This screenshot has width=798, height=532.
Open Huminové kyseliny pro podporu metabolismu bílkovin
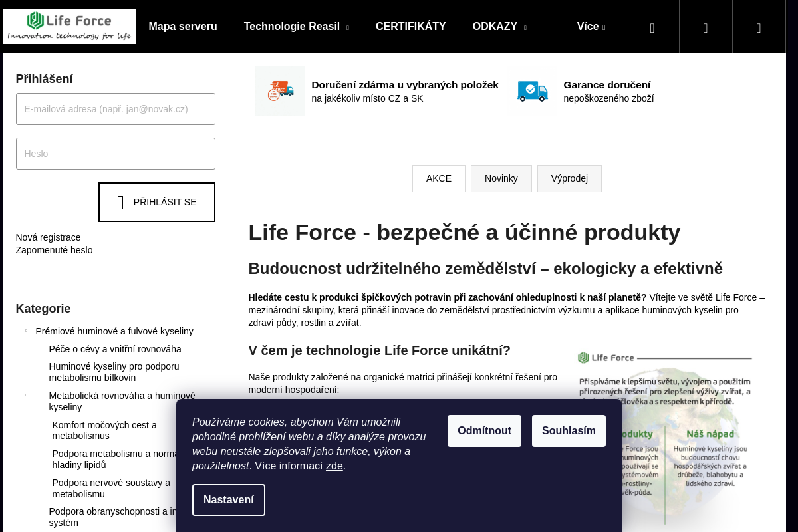tap(114, 372)
